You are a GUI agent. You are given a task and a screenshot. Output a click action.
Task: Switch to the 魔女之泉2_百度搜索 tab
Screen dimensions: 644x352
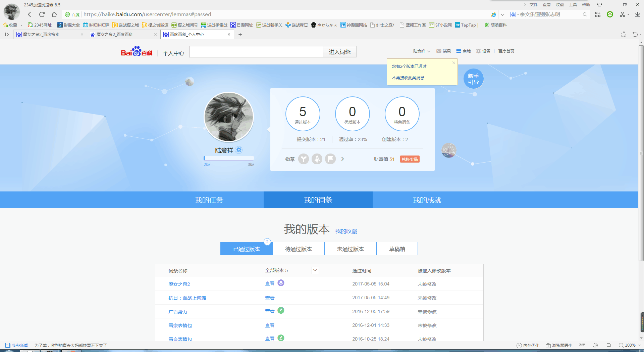[x=49, y=34]
